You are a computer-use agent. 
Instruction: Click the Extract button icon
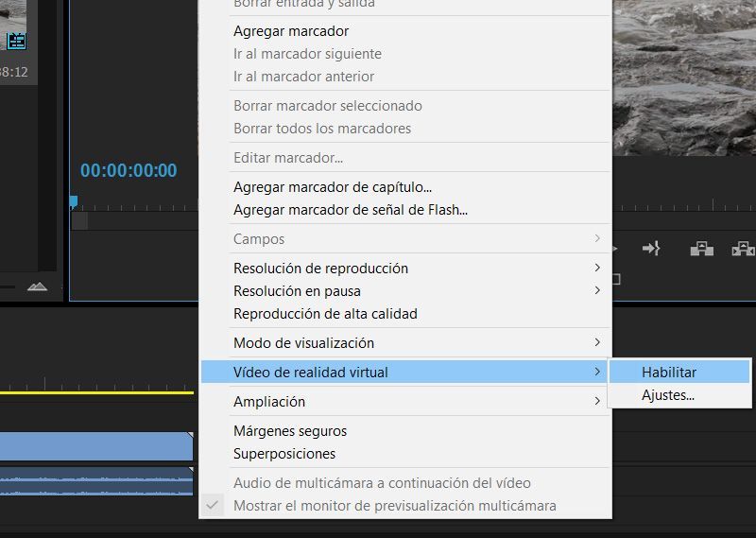743,249
